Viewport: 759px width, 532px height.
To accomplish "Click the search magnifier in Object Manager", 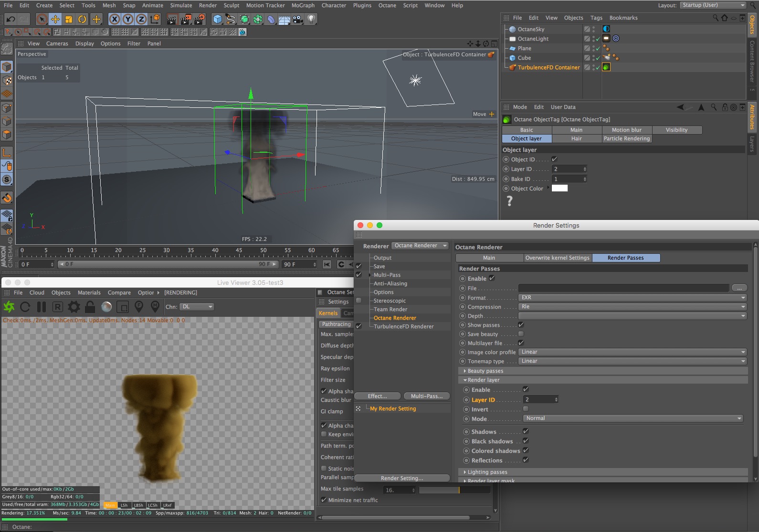I will 716,18.
